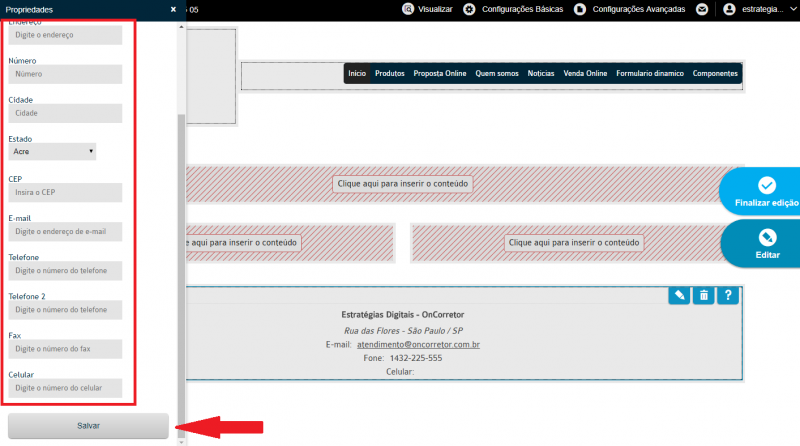Click the full-width insert content placeholder
The image size is (800, 446).
[x=403, y=184]
